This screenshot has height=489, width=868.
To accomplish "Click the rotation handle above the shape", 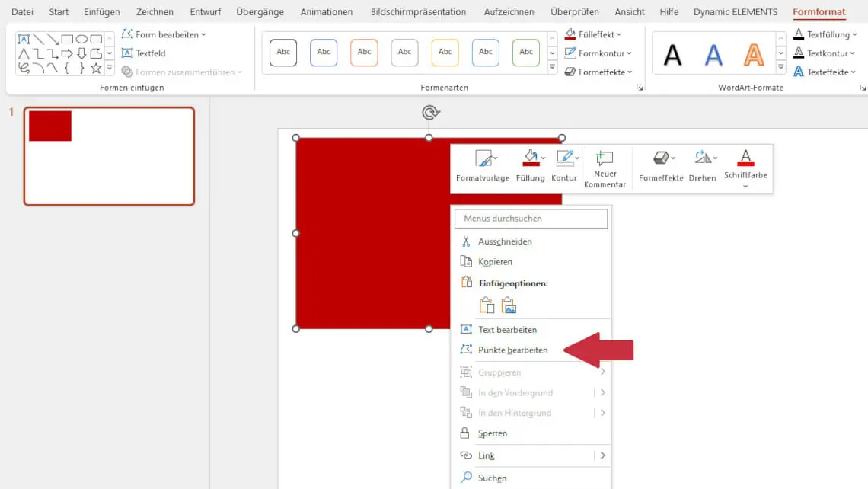I will (430, 113).
